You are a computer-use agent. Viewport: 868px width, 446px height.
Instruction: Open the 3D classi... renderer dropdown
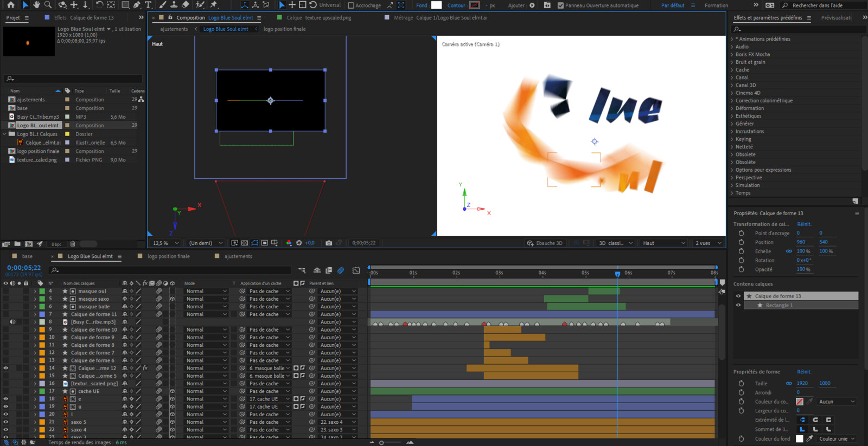click(x=615, y=243)
